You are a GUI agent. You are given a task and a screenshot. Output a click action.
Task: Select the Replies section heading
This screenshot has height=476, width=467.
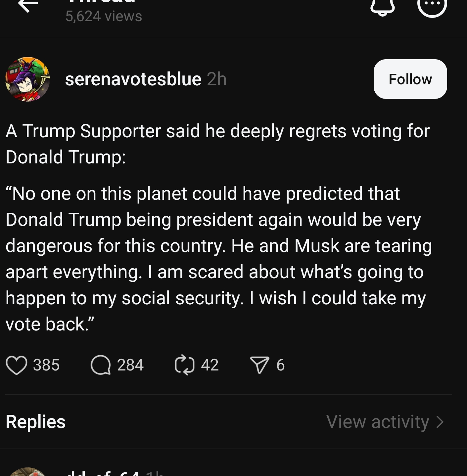pos(35,422)
